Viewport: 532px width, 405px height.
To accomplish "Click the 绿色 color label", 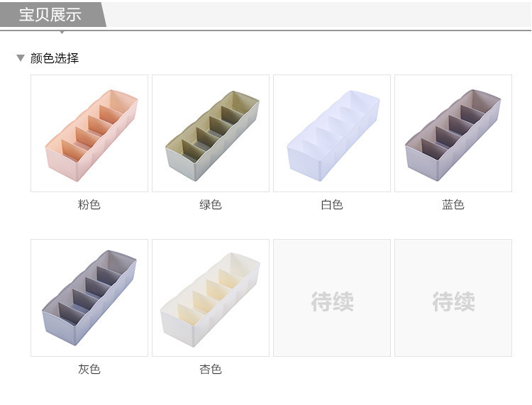I will point(211,204).
